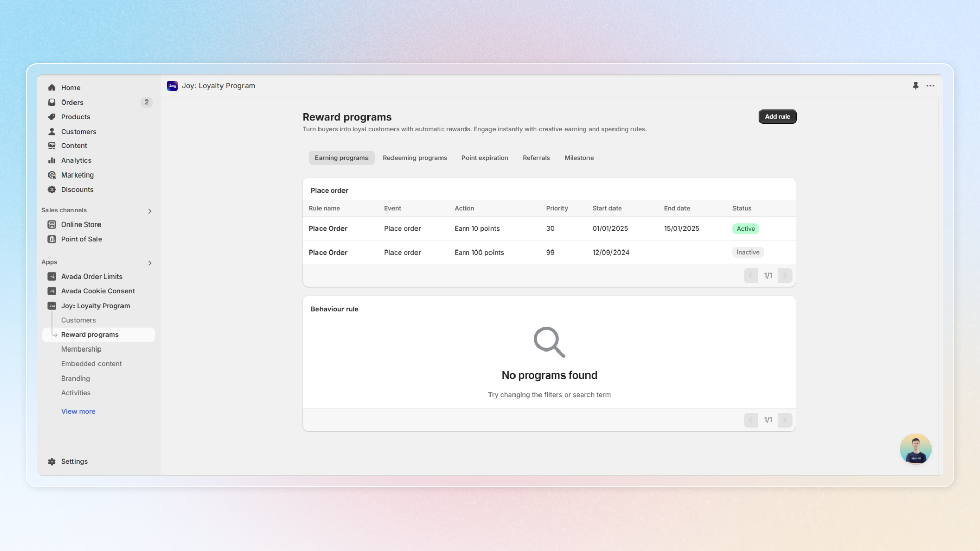Open Membership in Joy app submenu
This screenshot has width=980, height=551.
click(x=81, y=349)
